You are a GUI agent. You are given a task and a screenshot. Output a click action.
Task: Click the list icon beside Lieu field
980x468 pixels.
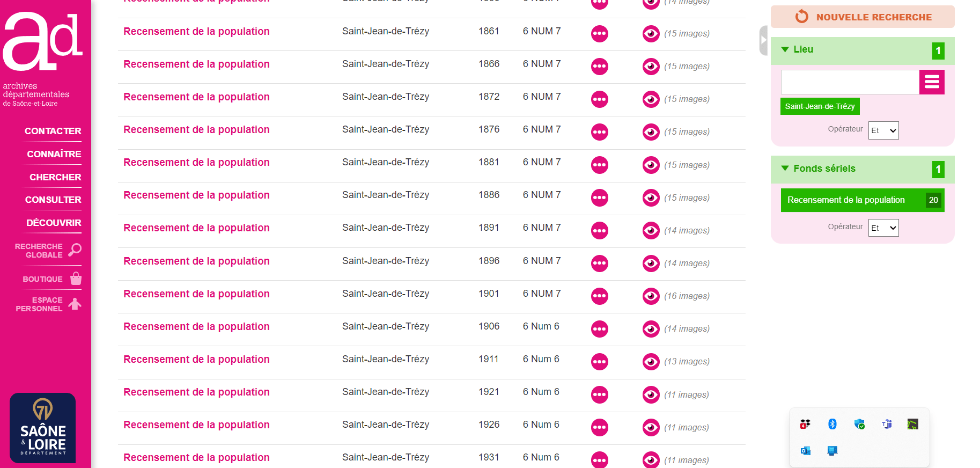[932, 82]
